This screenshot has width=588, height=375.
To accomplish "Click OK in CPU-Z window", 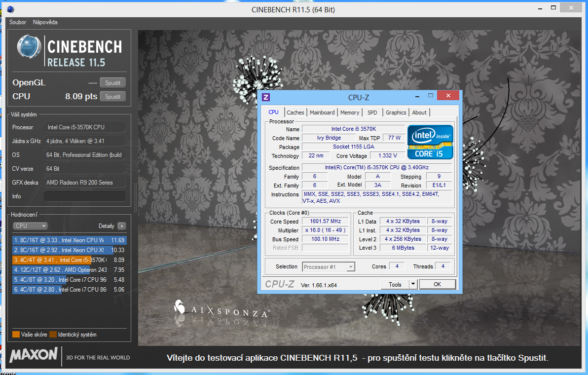I will [x=437, y=284].
